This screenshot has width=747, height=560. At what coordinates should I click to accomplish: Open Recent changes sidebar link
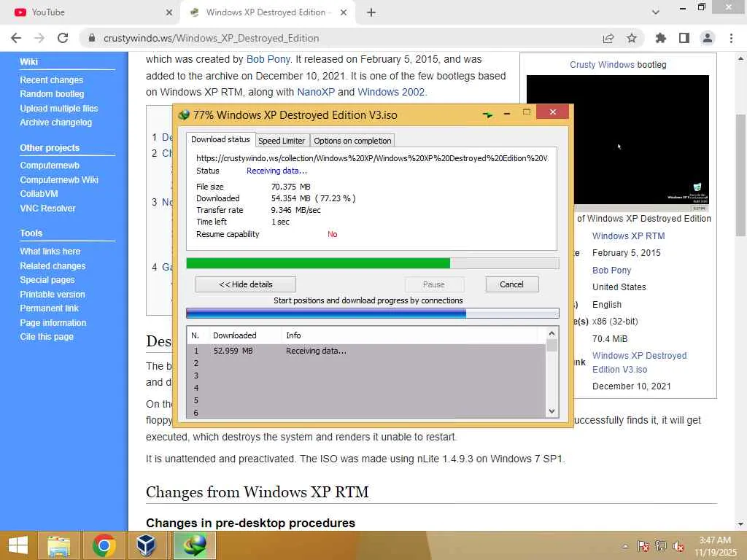(x=52, y=80)
